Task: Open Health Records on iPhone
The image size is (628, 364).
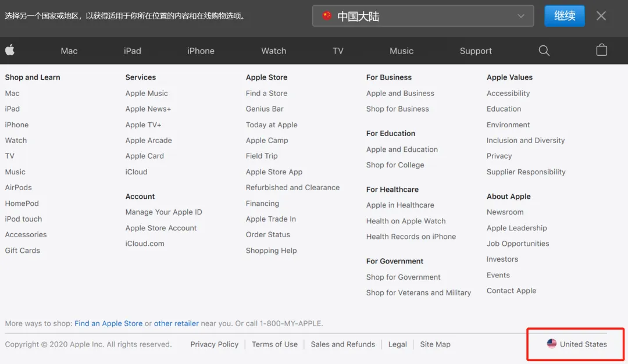Action: (411, 237)
